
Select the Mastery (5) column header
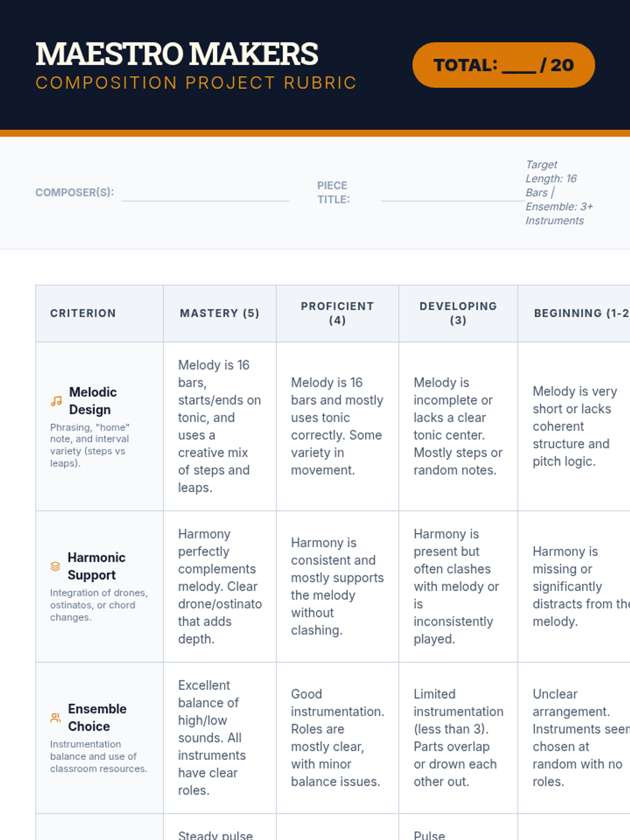(x=220, y=313)
